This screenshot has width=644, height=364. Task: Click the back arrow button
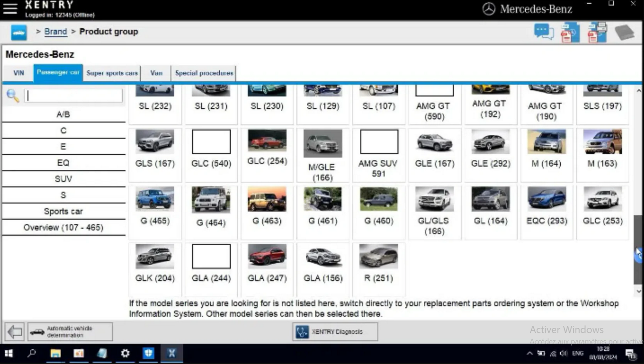tap(15, 332)
